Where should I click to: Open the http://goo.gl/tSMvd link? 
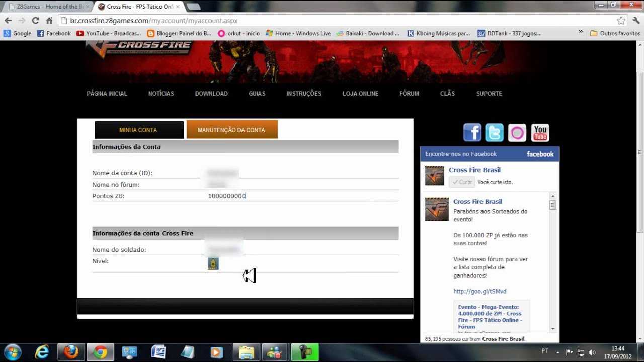point(479,291)
